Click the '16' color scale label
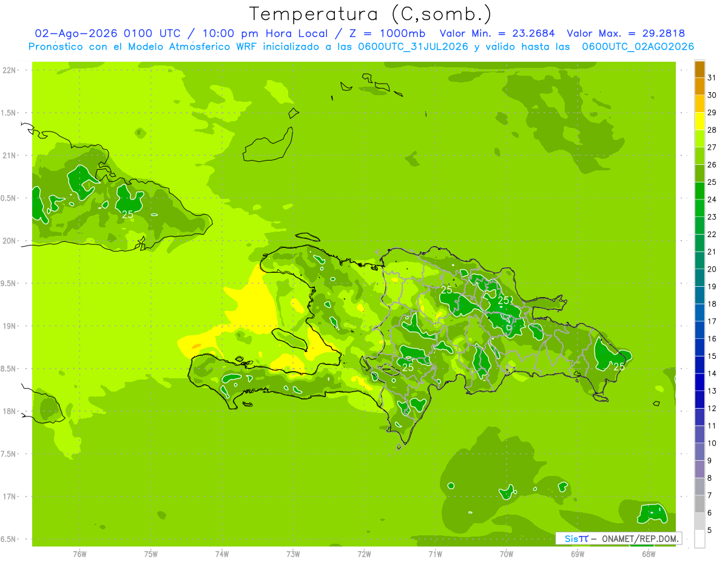 click(712, 339)
